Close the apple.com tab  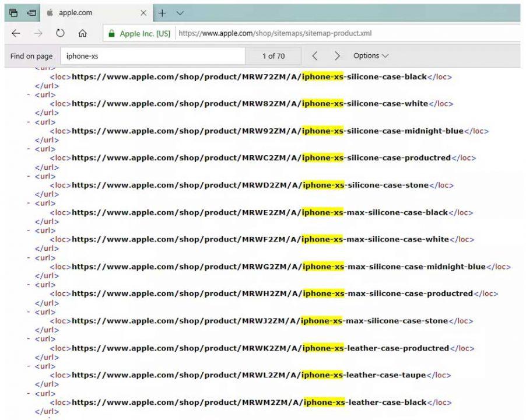[x=143, y=13]
